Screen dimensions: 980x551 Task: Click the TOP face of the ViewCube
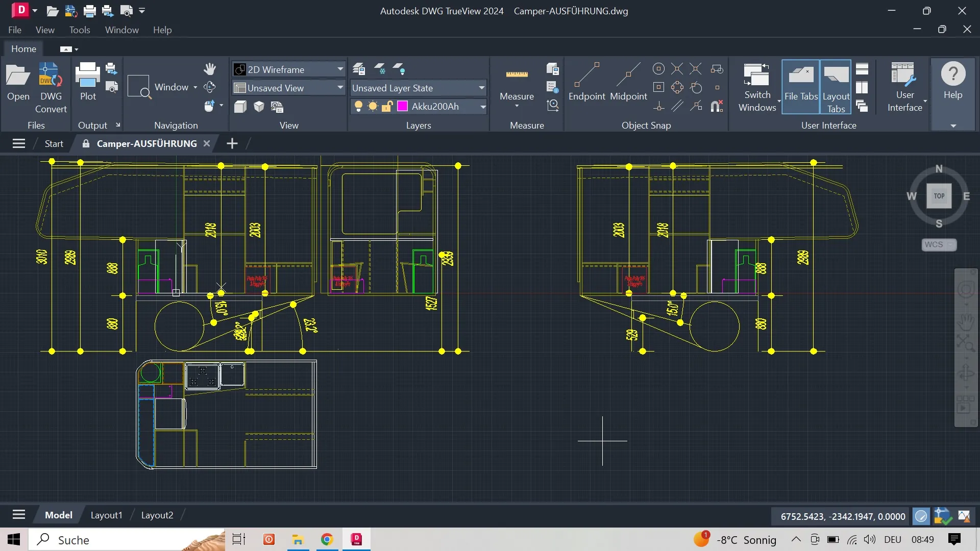click(x=939, y=196)
